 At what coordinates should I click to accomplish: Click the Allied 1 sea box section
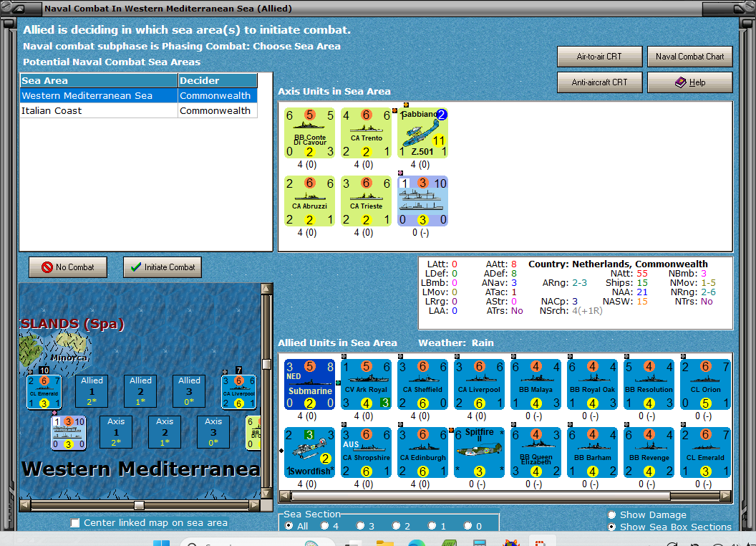pos(92,391)
